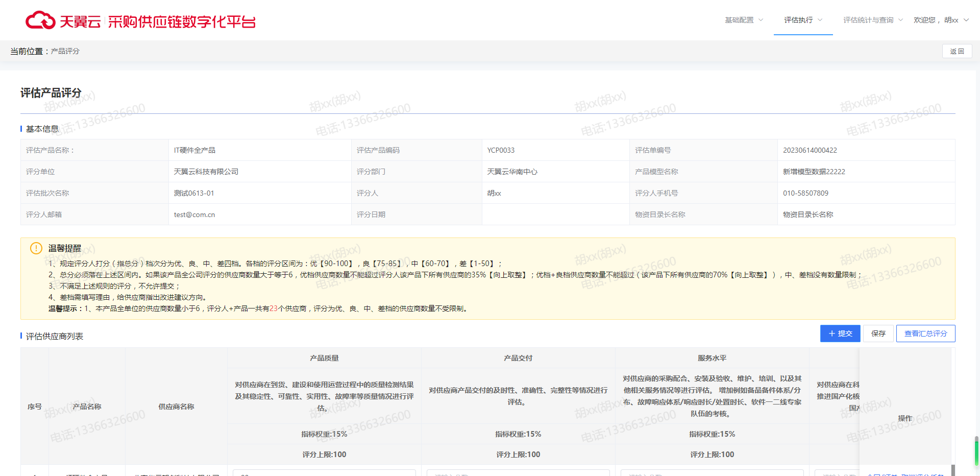Expand the chevron beside 评估执行

[820, 20]
